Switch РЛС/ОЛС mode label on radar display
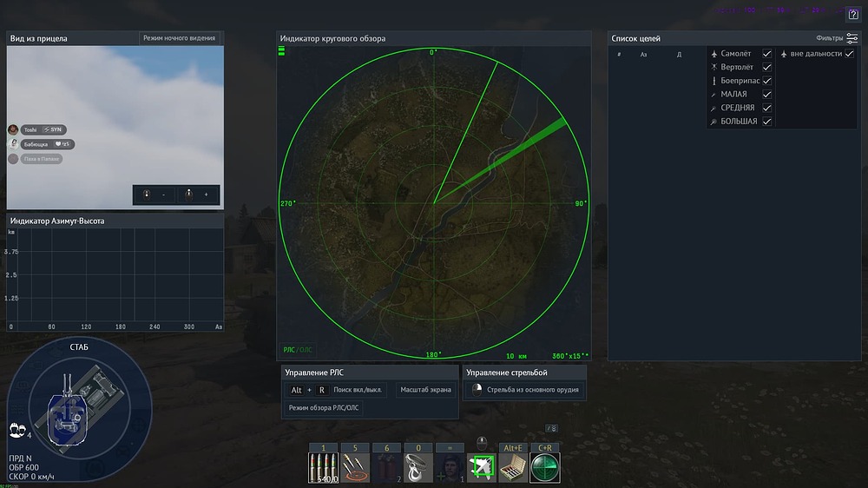 coord(298,350)
